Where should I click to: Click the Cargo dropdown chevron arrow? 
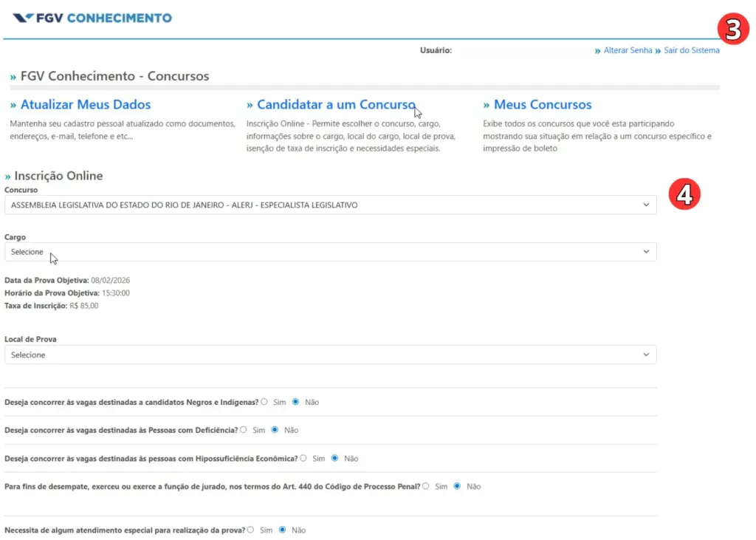tap(646, 252)
